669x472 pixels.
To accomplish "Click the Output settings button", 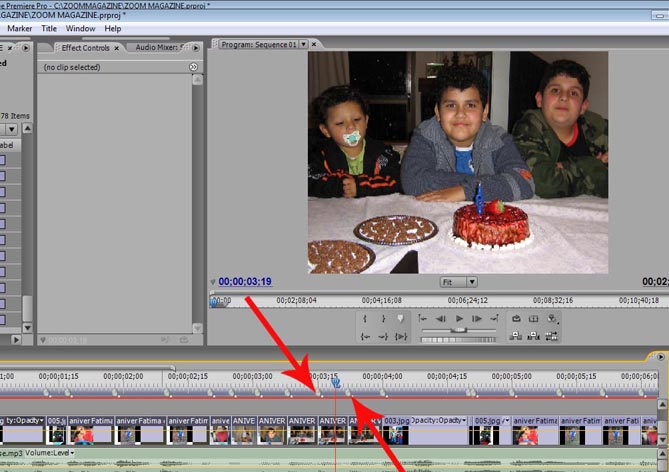I will click(553, 319).
